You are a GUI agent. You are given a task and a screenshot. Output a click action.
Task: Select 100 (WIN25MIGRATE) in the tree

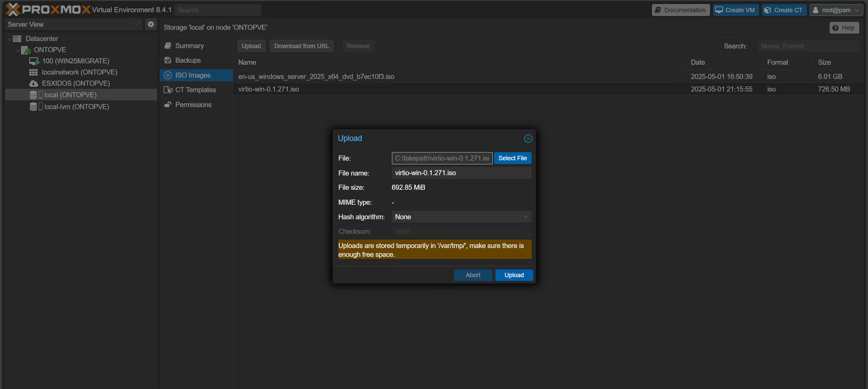pyautogui.click(x=76, y=61)
